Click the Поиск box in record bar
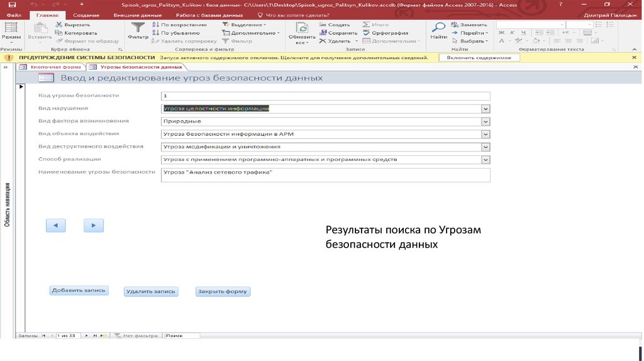The width and height of the screenshot is (644, 361). tap(182, 336)
